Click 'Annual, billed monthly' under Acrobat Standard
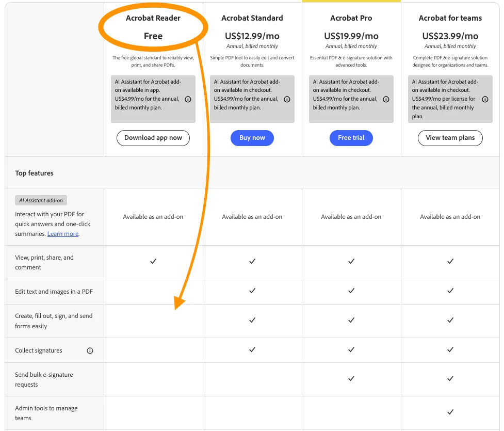The width and height of the screenshot is (504, 431). (x=252, y=46)
